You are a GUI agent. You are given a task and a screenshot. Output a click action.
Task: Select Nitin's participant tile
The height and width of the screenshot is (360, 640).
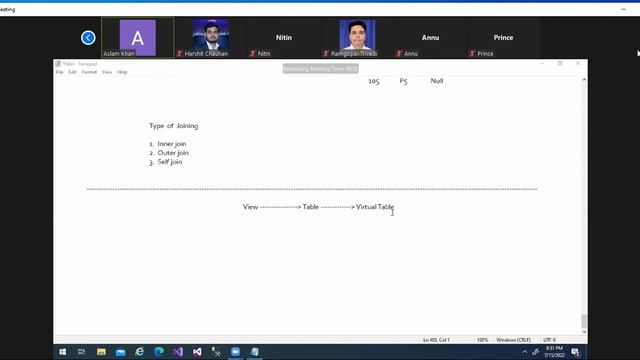284,38
